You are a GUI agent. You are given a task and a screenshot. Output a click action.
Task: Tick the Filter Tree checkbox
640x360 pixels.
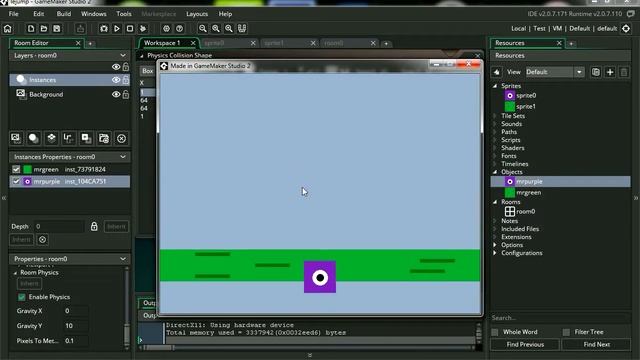coord(566,332)
